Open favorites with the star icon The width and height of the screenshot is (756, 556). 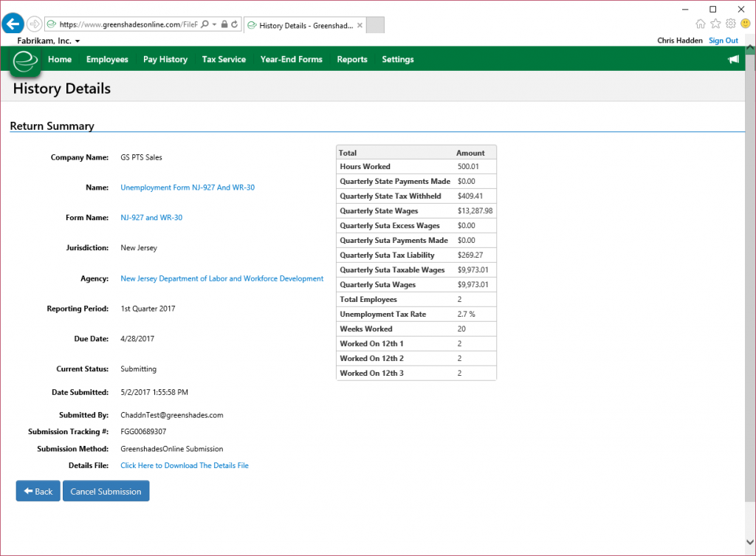point(716,24)
